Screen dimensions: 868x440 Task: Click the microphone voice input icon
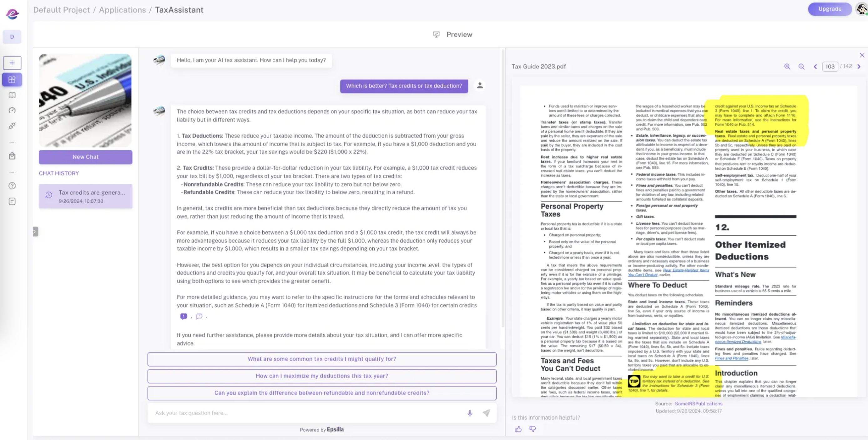tap(470, 413)
